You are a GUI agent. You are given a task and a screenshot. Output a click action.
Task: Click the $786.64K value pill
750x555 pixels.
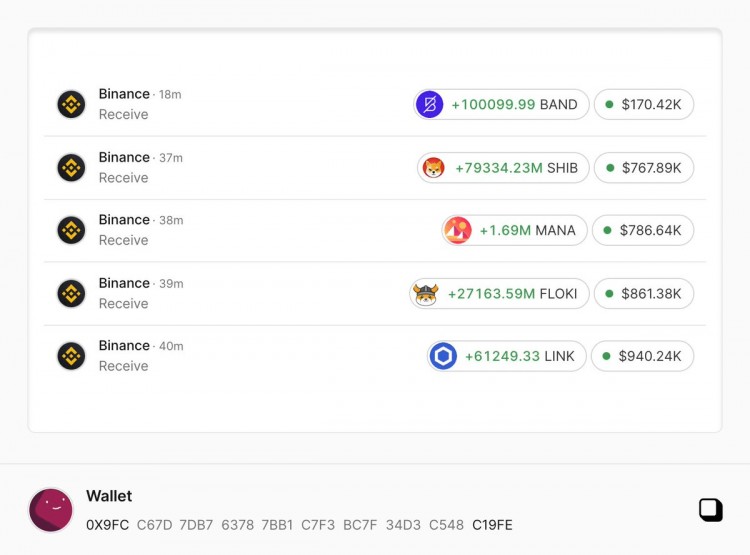[x=643, y=231]
